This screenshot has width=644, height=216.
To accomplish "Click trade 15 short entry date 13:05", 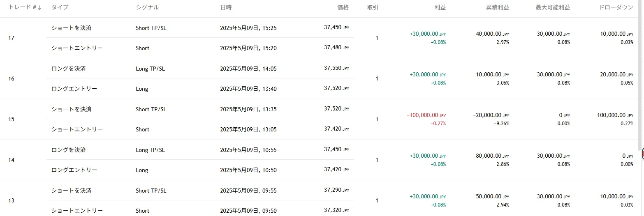I will tap(248, 129).
